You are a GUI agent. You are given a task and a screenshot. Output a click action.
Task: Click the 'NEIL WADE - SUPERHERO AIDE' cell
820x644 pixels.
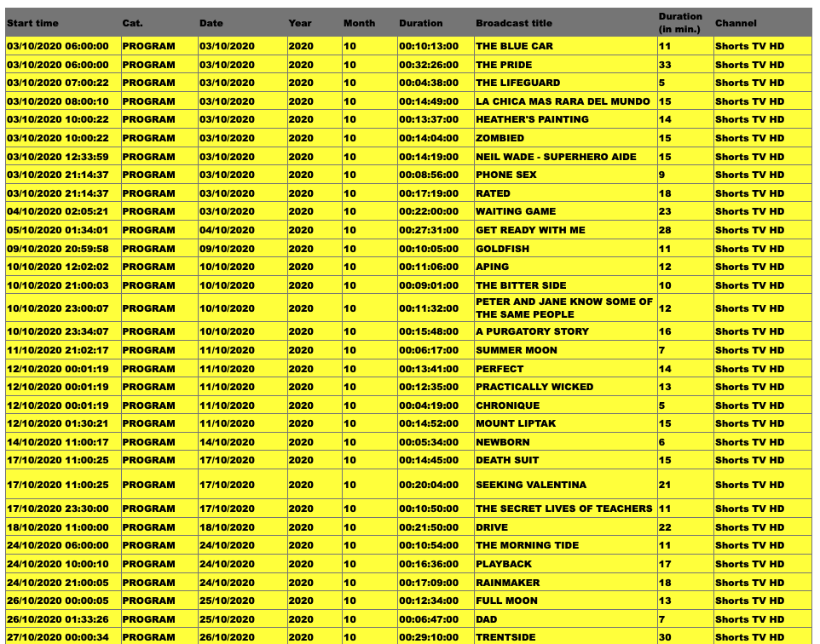click(x=556, y=157)
